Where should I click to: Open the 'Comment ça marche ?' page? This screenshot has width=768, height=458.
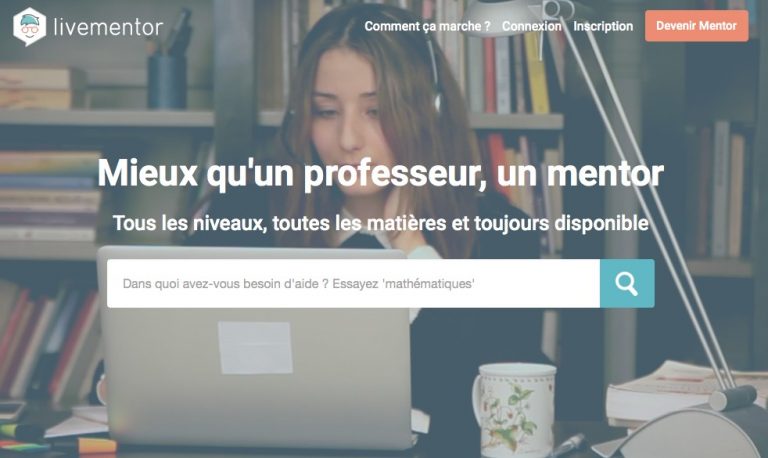click(427, 26)
